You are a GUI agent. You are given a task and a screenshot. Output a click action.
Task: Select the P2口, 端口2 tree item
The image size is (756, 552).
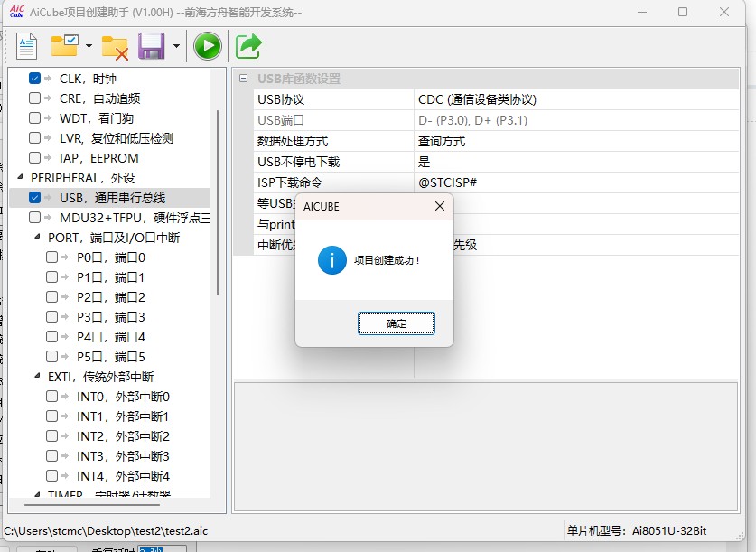point(111,297)
